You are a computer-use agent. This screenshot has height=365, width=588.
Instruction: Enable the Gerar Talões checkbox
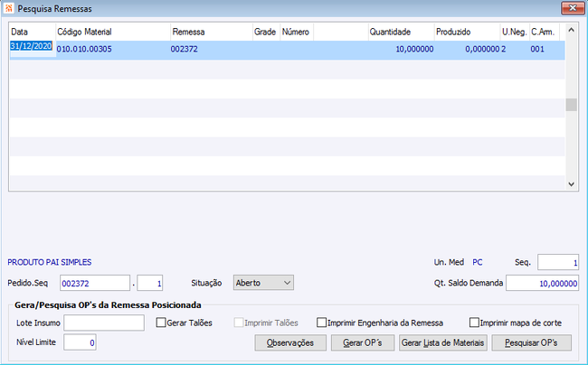pos(161,323)
